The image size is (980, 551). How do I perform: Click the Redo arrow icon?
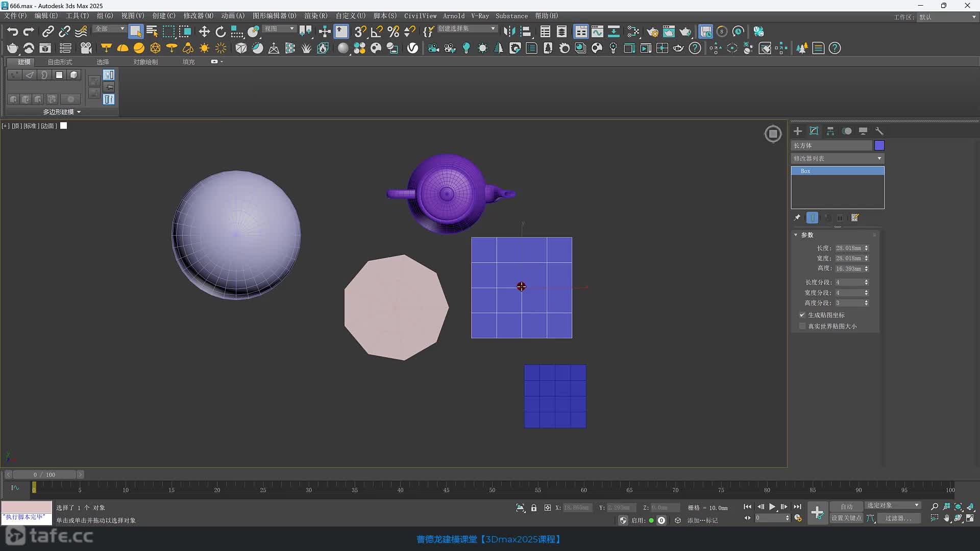click(29, 32)
